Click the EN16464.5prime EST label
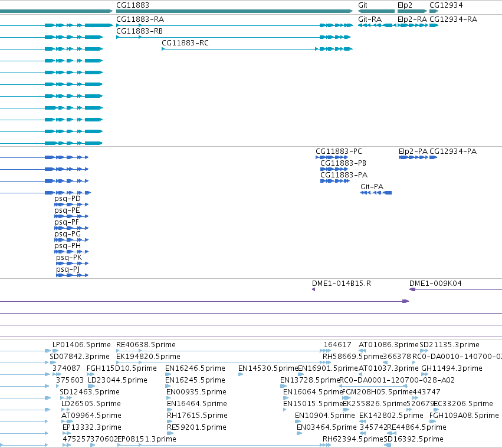 [197, 404]
